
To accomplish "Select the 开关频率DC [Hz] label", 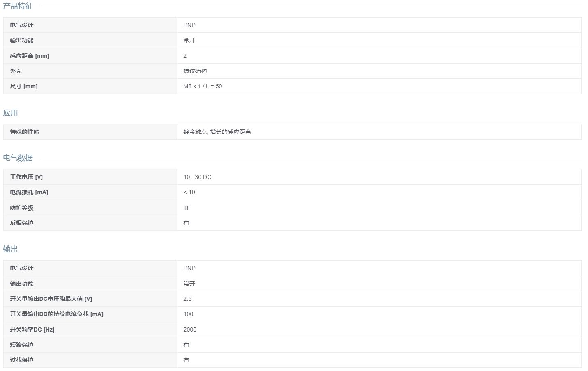I will click(x=32, y=330).
